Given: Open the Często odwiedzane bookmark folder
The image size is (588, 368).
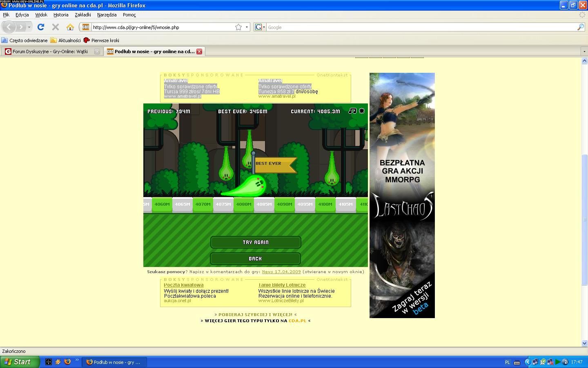Looking at the screenshot, I should [x=24, y=40].
